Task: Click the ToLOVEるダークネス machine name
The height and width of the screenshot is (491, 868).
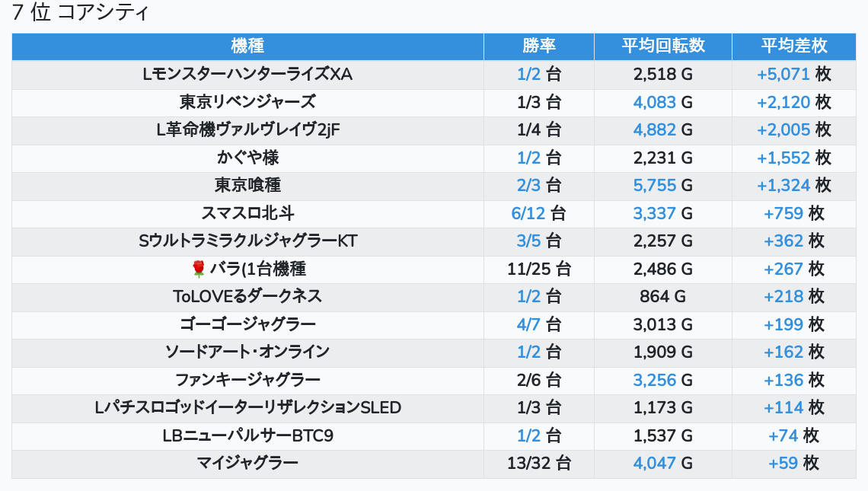Action: coord(247,296)
